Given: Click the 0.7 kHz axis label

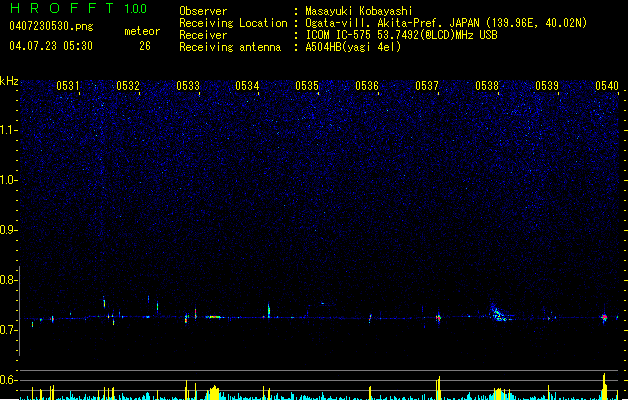Looking at the screenshot, I should [x=9, y=330].
